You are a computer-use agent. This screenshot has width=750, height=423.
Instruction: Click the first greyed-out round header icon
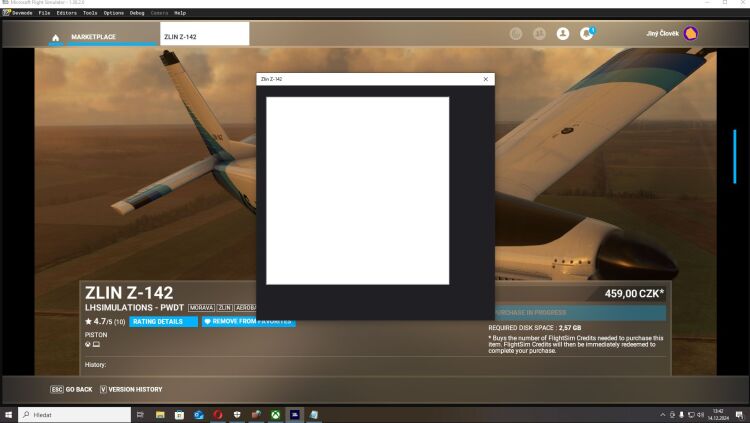click(x=516, y=33)
